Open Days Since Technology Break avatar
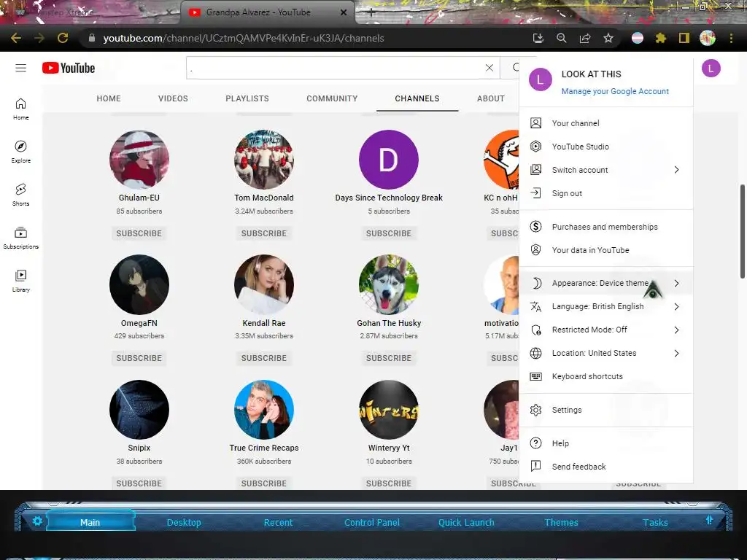Image resolution: width=747 pixels, height=560 pixels. pyautogui.click(x=389, y=160)
